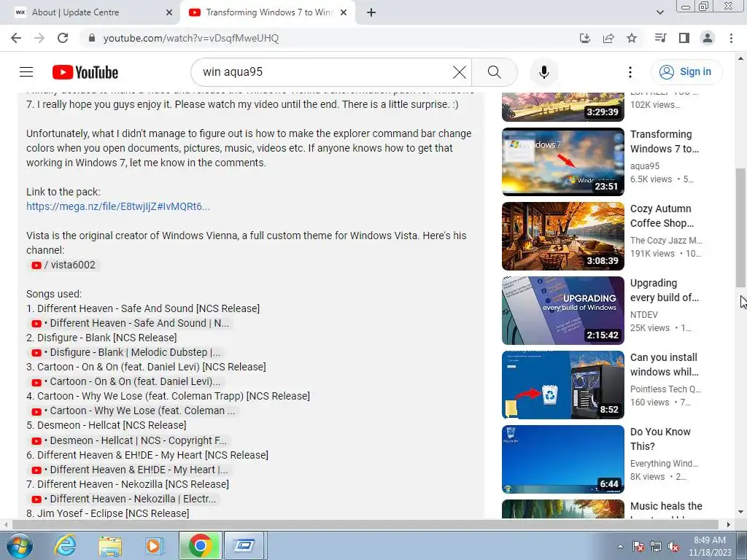Go forward with the browser's forward arrow
Viewport: 747px width, 560px height.
(39, 38)
